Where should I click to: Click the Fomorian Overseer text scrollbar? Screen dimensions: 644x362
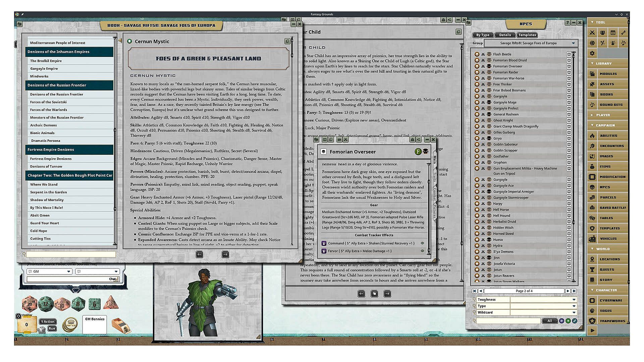click(x=429, y=208)
